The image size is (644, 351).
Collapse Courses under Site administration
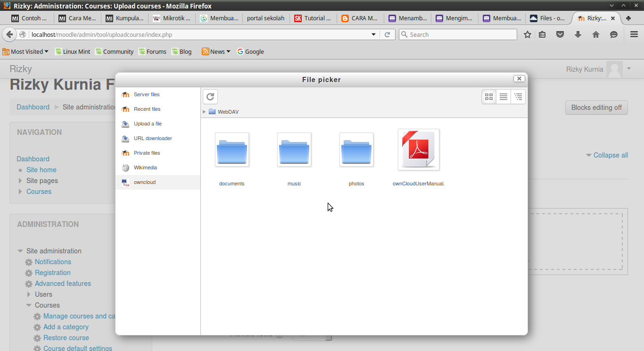pyautogui.click(x=29, y=305)
